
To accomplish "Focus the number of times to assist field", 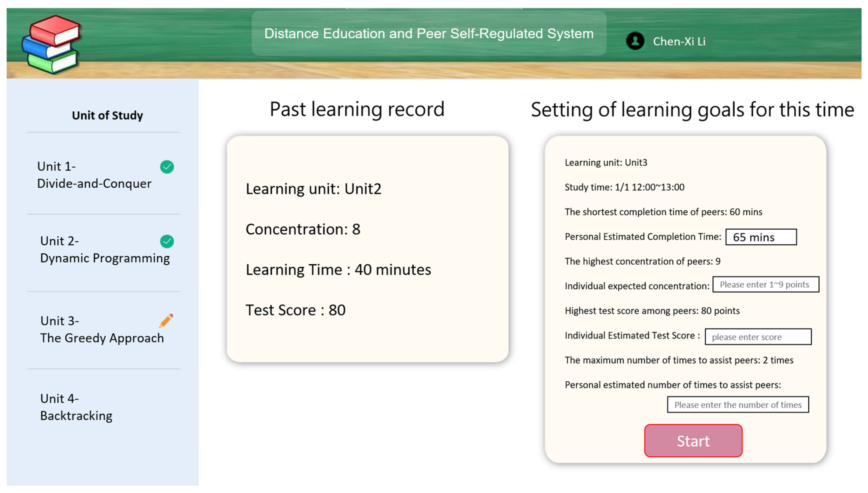I will (x=738, y=405).
